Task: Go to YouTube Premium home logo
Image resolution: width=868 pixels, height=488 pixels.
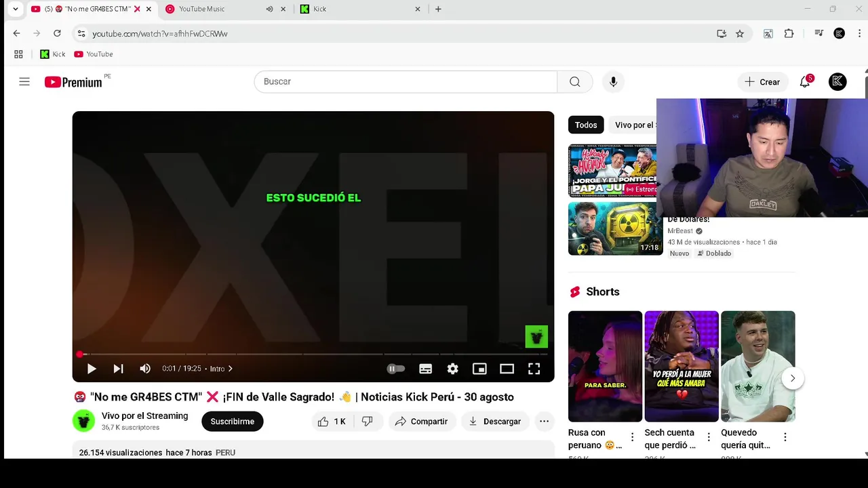Action: [x=73, y=82]
